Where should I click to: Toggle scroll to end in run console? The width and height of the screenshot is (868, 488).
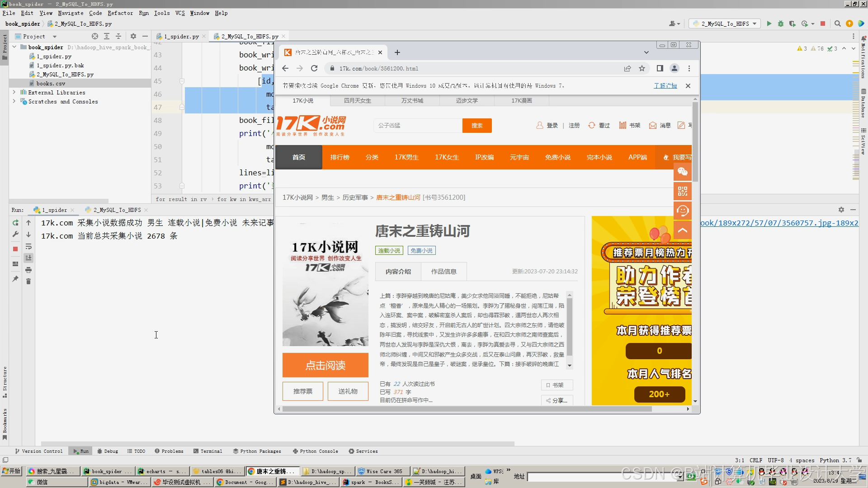[x=28, y=258]
